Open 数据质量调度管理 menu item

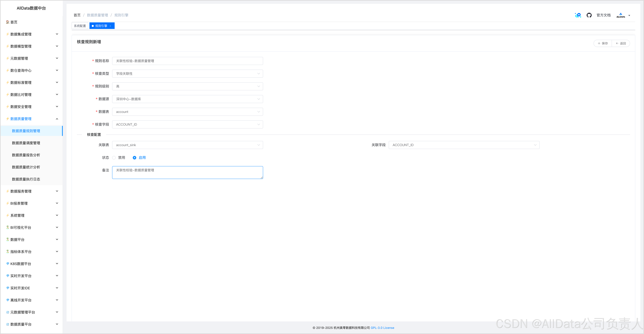[x=26, y=143]
